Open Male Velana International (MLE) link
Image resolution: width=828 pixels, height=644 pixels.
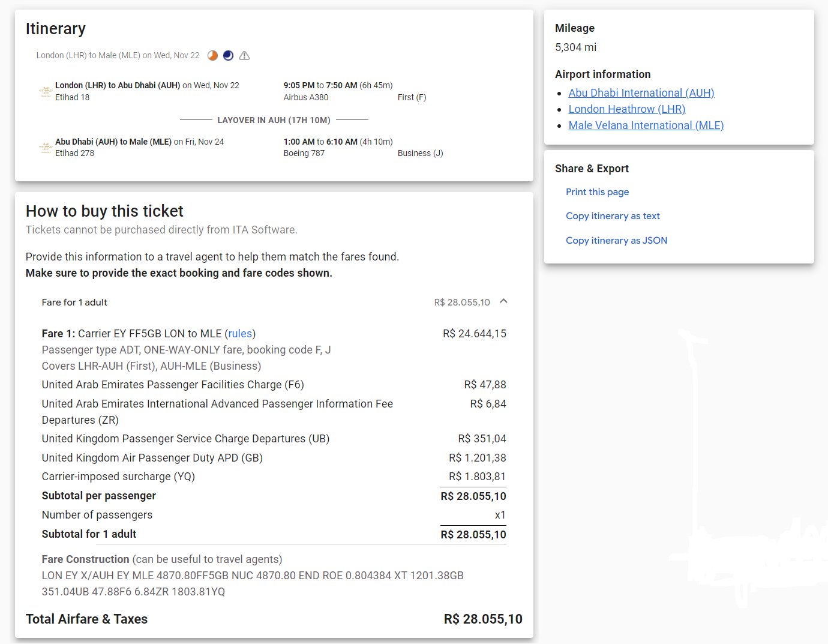tap(646, 125)
